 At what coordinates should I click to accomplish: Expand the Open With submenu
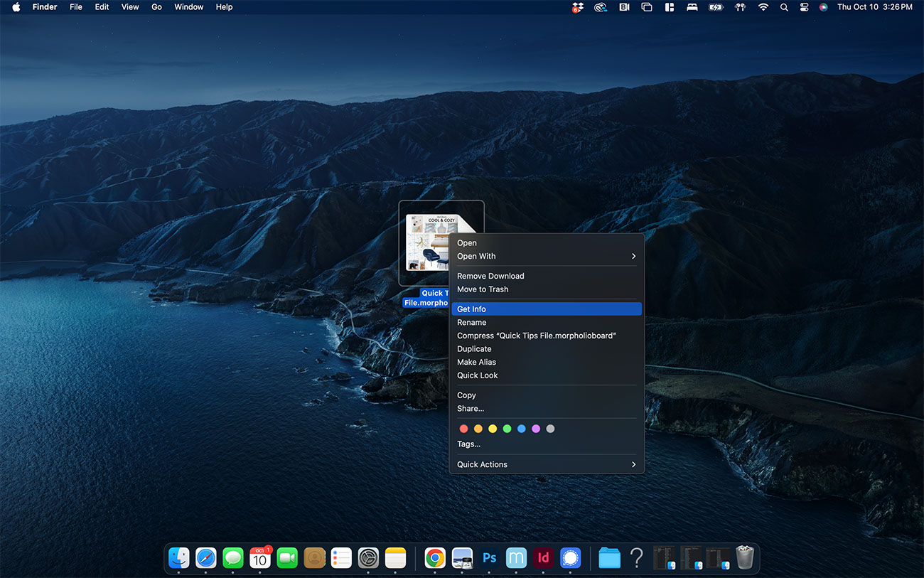(546, 256)
